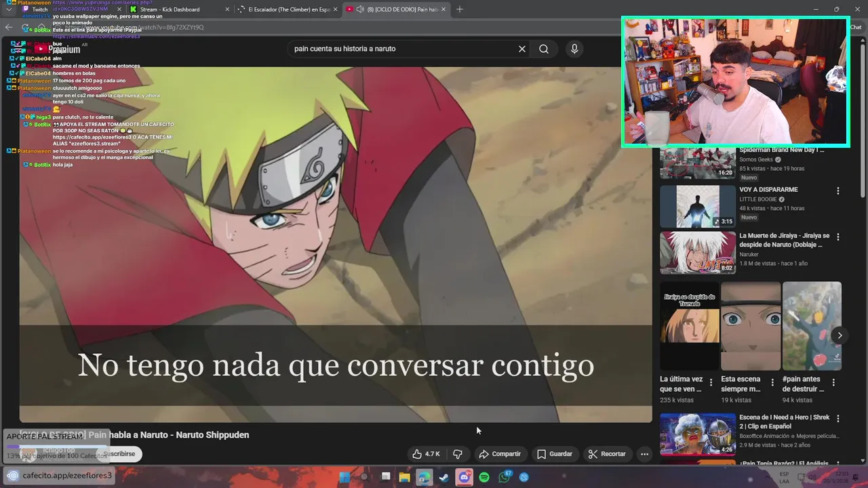868x488 pixels.
Task: Open Steam from the taskbar
Action: tap(443, 477)
